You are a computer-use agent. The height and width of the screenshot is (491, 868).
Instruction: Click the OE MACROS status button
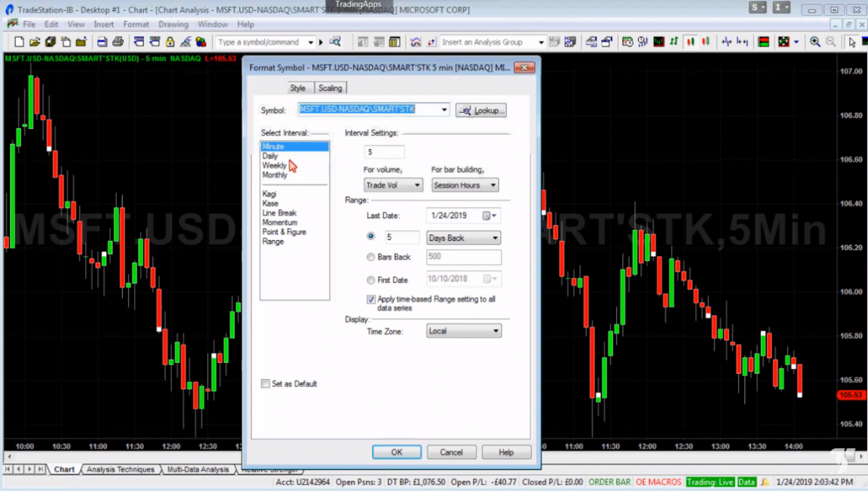coord(658,482)
